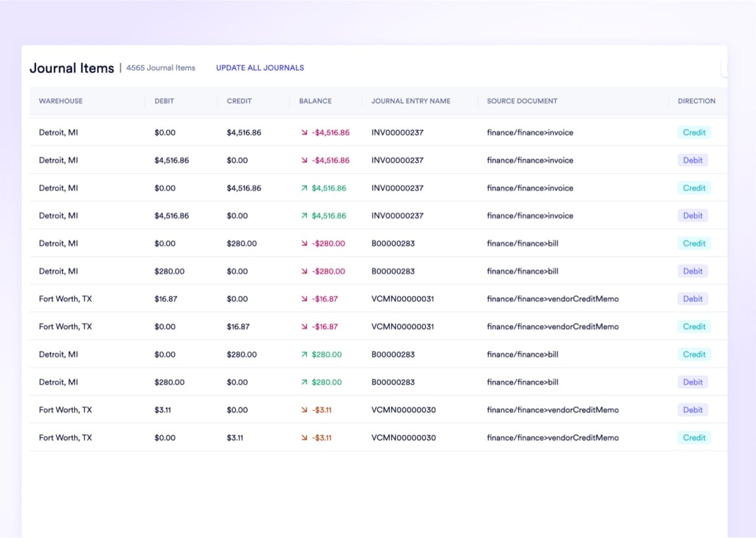Select Credit badge in the VCMN00000030 row

coord(694,438)
